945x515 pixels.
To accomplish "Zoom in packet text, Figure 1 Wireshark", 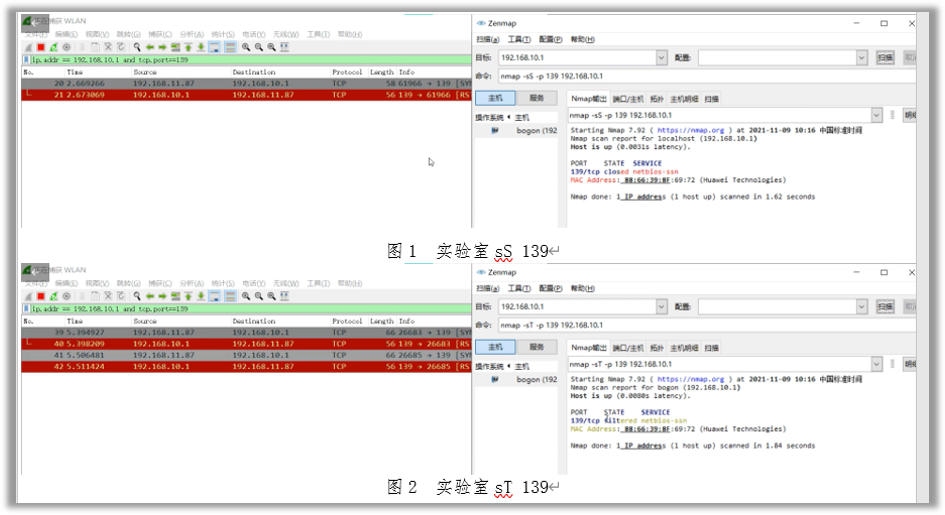I will click(246, 47).
